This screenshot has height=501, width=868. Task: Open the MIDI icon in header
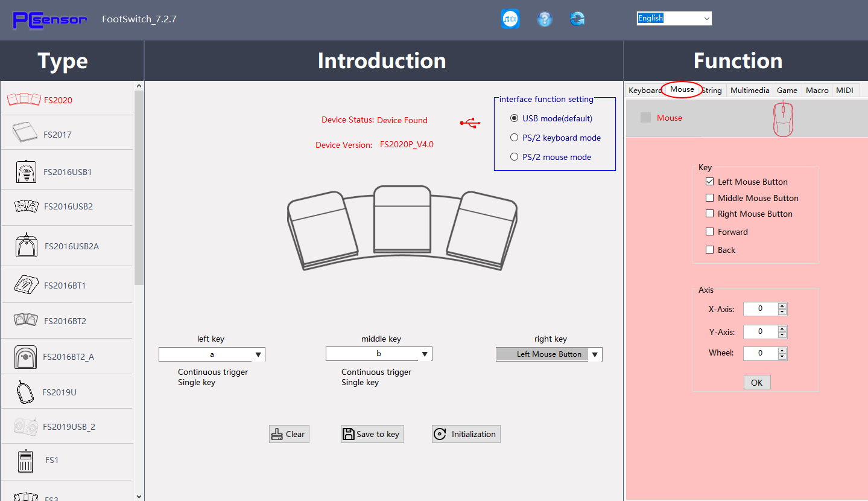510,19
